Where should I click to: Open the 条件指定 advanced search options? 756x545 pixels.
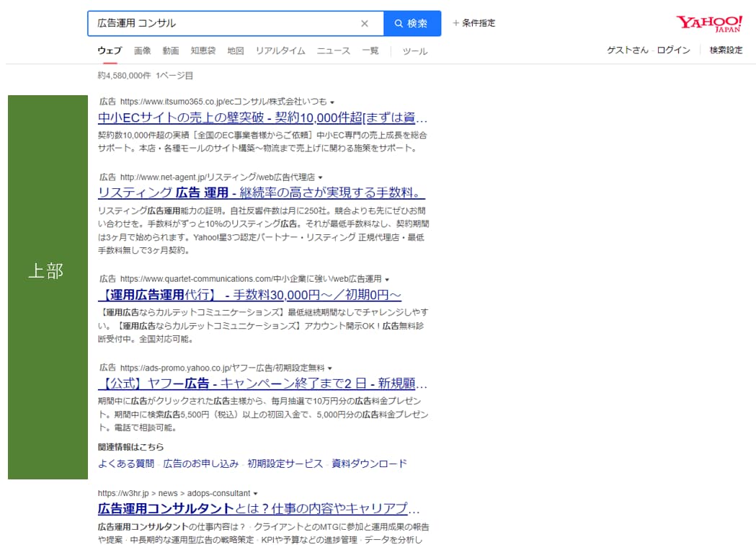click(x=474, y=23)
